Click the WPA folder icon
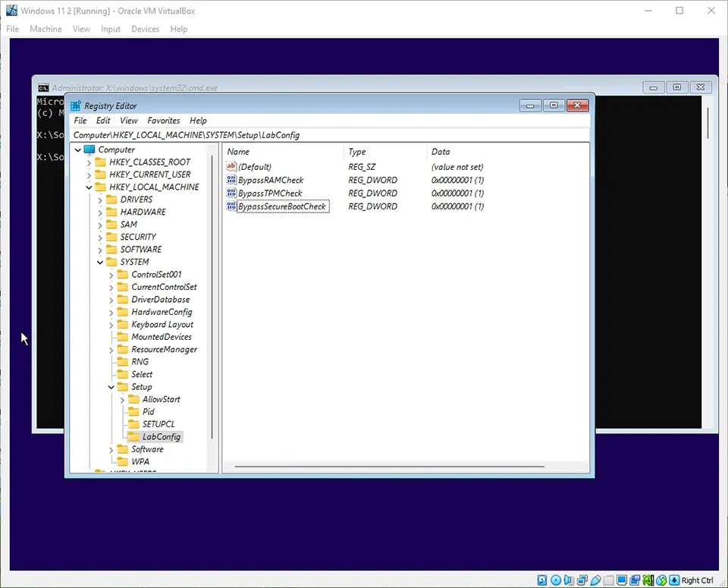This screenshot has height=588, width=728. tap(123, 461)
